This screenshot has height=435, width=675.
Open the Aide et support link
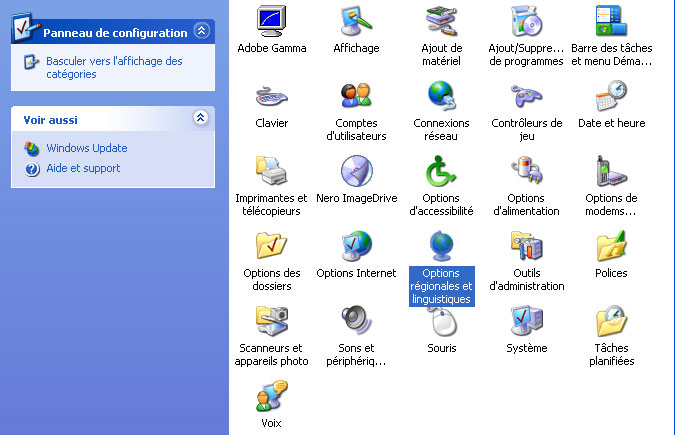(83, 168)
